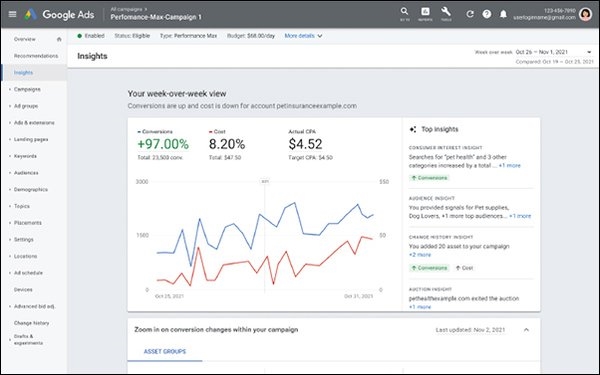The width and height of the screenshot is (600, 375).
Task: Click the home icon beside Overview
Action: click(59, 39)
